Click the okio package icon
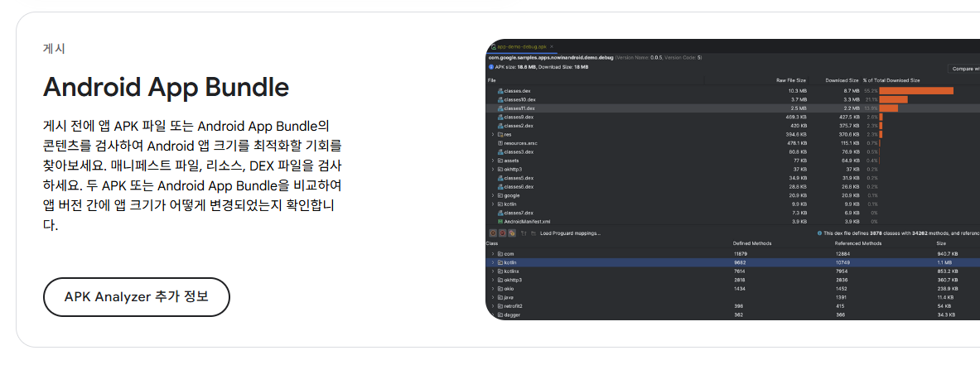The image size is (980, 384). [500, 289]
